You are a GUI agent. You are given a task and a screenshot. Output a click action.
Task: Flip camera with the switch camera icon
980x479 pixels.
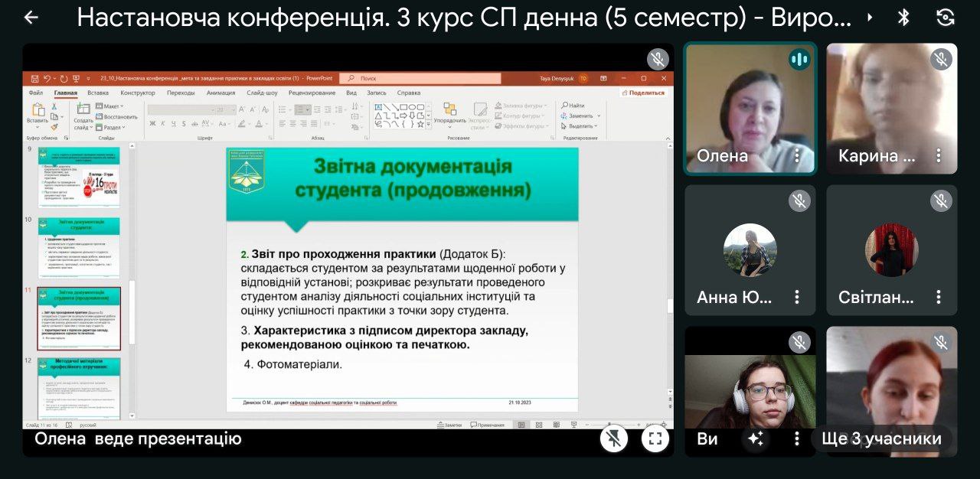(x=946, y=18)
